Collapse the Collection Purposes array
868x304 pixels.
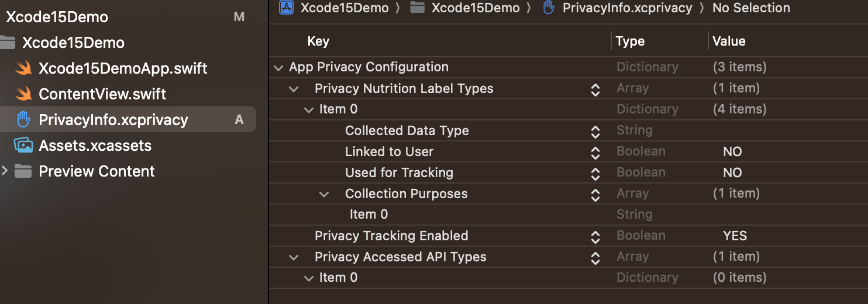(324, 195)
